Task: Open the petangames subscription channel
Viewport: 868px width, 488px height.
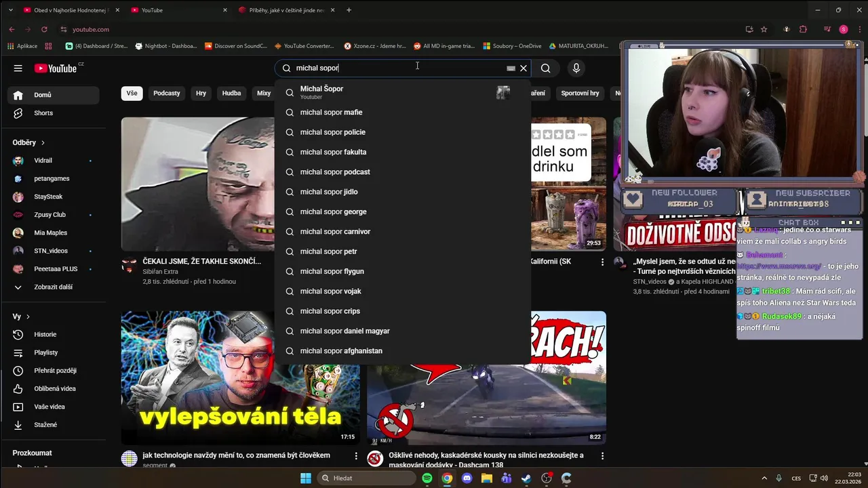Action: pyautogui.click(x=53, y=179)
